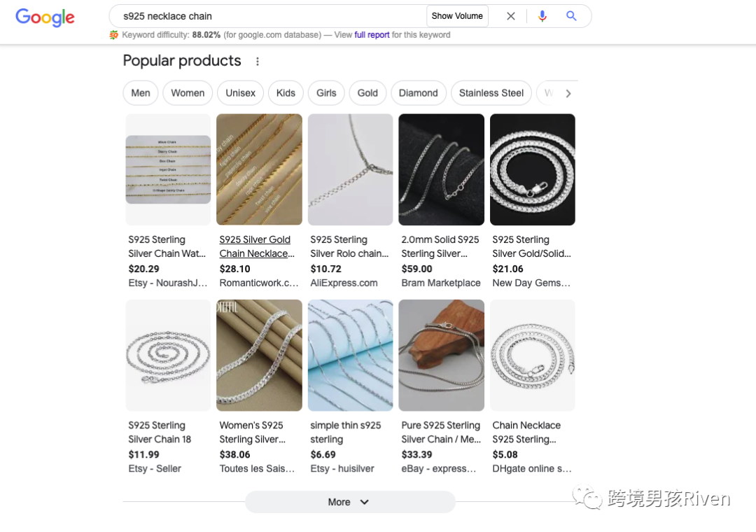Open Popular products three-dot options menu
Image resolution: width=756 pixels, height=532 pixels.
coord(258,62)
